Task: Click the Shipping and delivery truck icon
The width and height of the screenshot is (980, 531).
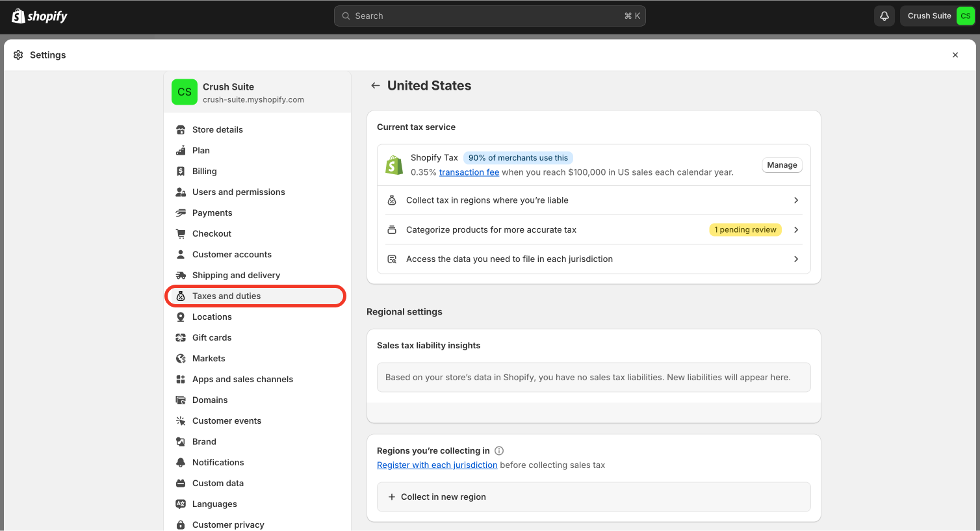Action: pyautogui.click(x=181, y=276)
